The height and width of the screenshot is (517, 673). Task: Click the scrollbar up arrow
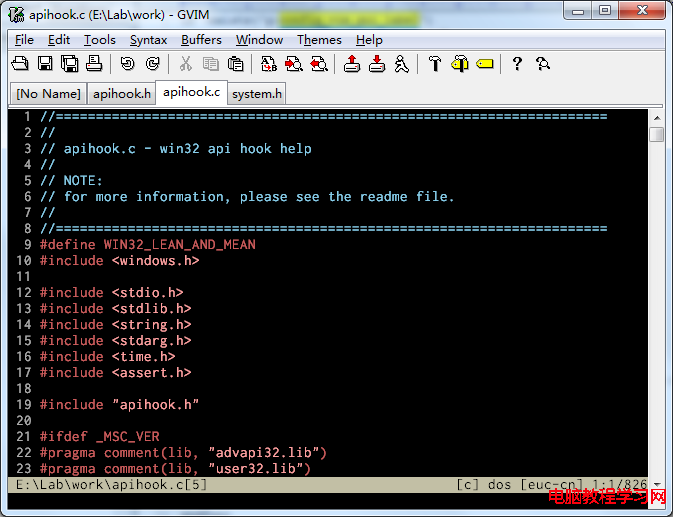[657, 118]
